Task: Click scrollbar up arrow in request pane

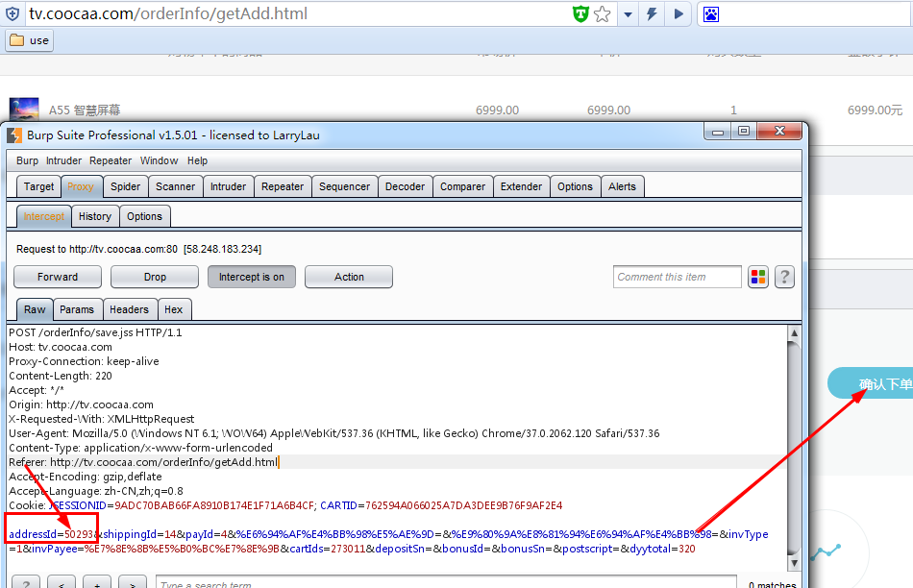Action: click(794, 333)
